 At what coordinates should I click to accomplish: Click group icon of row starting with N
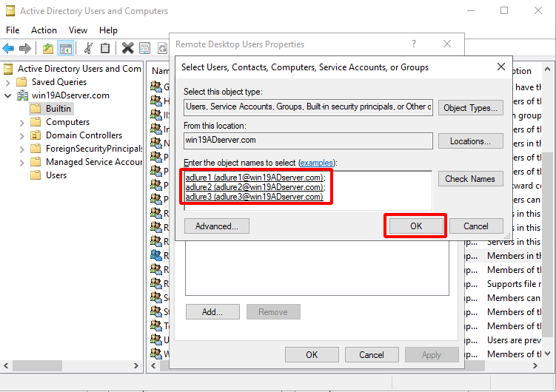[156, 143]
